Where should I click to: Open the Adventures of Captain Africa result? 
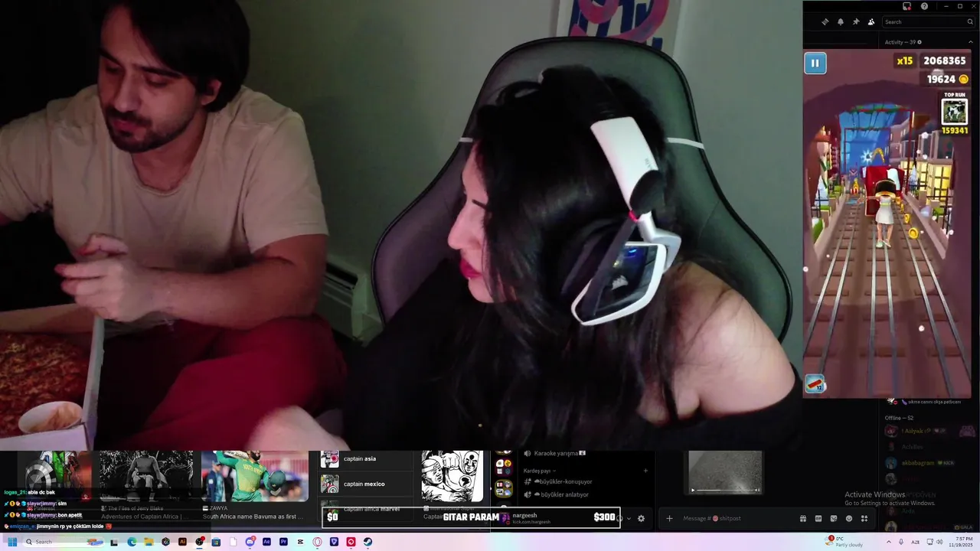coord(145,517)
